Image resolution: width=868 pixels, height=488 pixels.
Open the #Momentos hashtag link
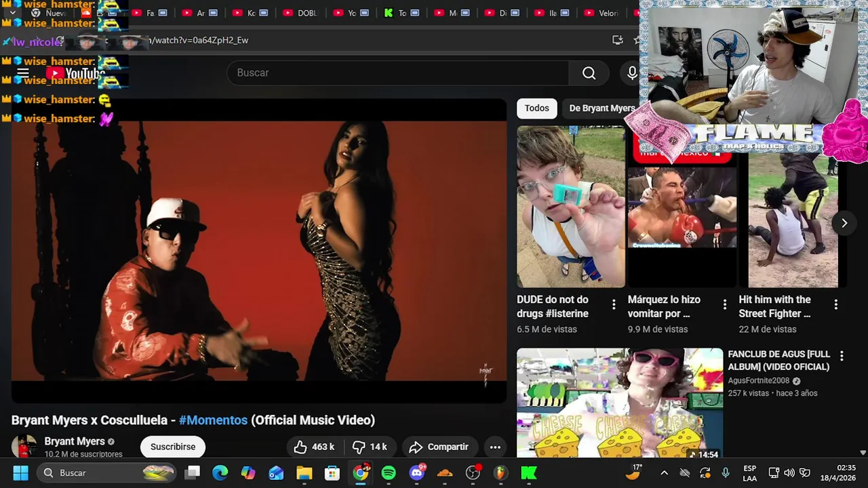(x=213, y=420)
